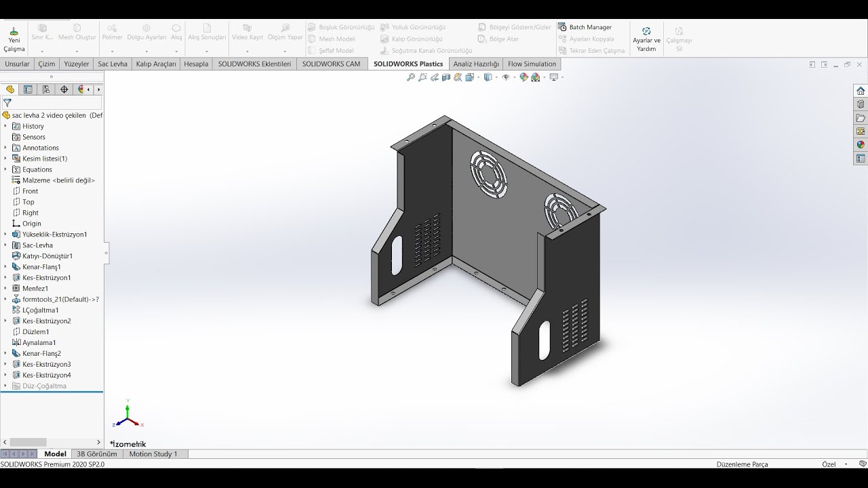Expand the History node

(5, 126)
